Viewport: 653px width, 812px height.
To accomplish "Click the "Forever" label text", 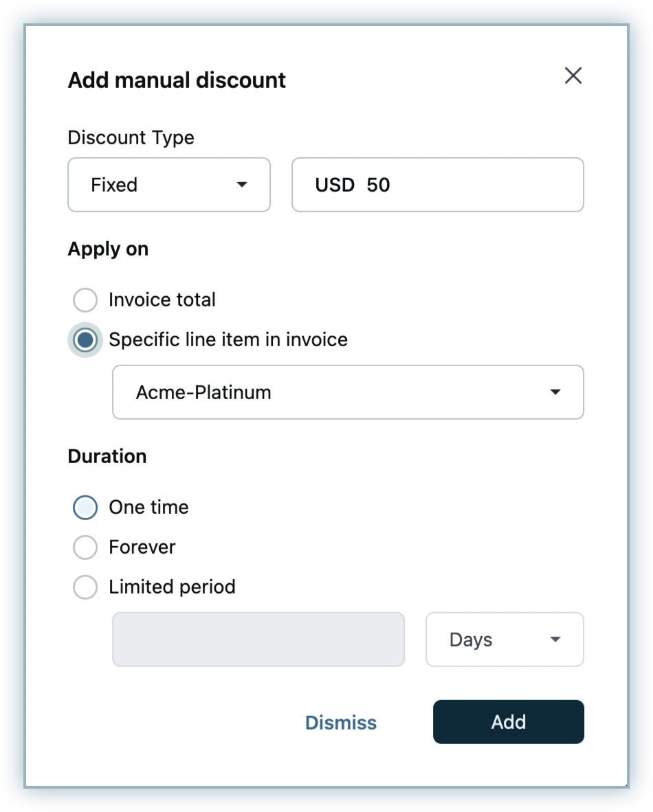I will [x=142, y=548].
